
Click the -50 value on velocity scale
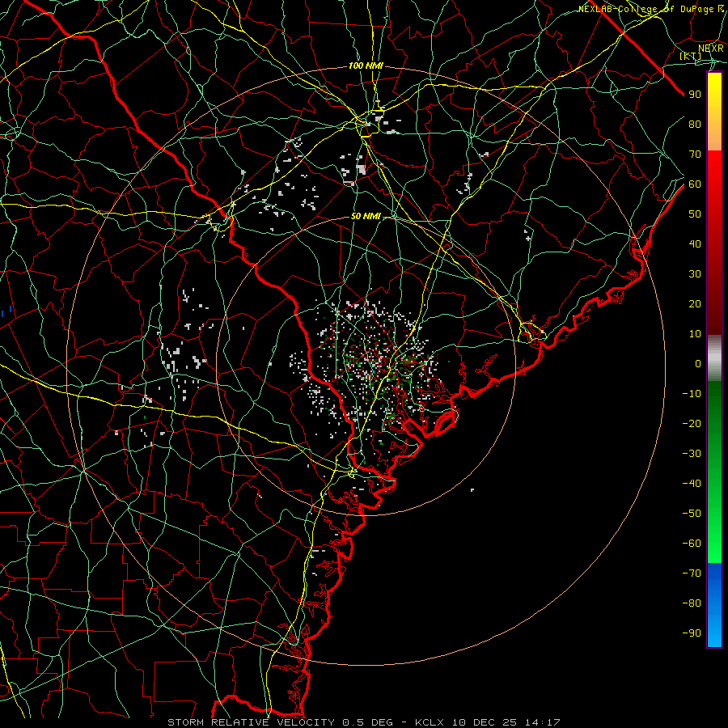[x=692, y=514]
